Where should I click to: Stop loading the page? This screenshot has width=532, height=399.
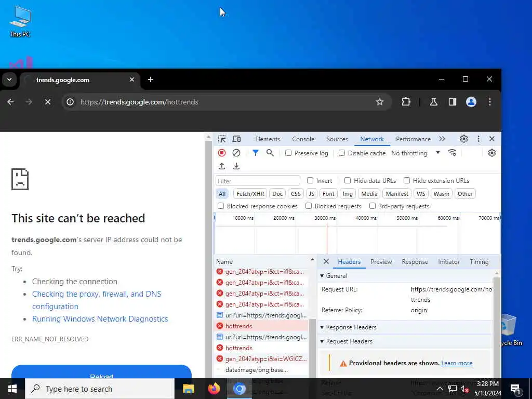[48, 102]
